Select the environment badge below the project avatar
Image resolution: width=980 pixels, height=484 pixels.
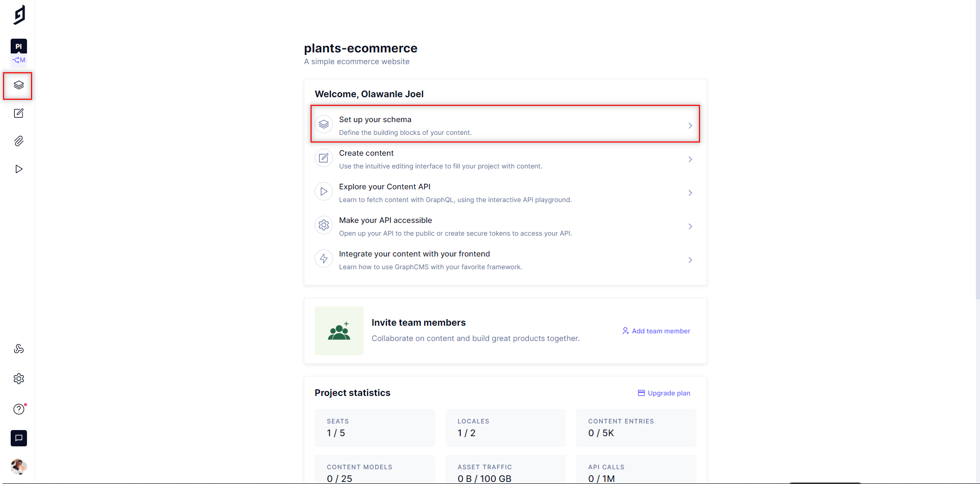coord(18,60)
